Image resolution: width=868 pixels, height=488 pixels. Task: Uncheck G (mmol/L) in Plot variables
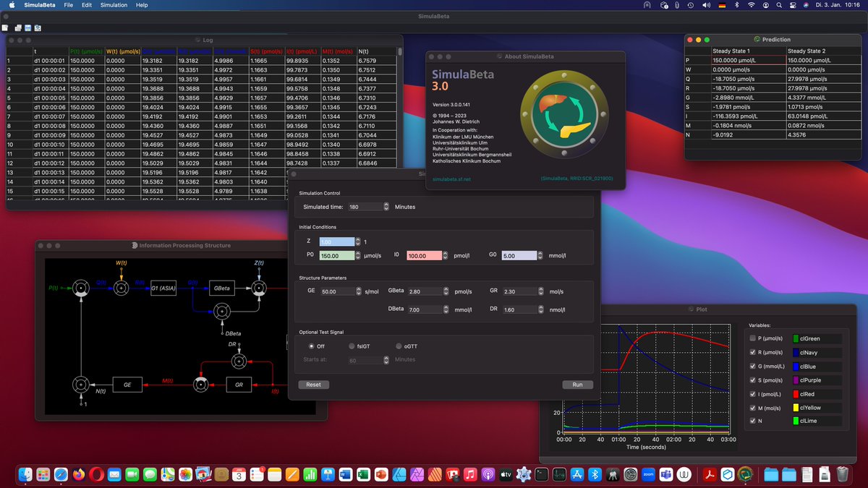pos(754,366)
